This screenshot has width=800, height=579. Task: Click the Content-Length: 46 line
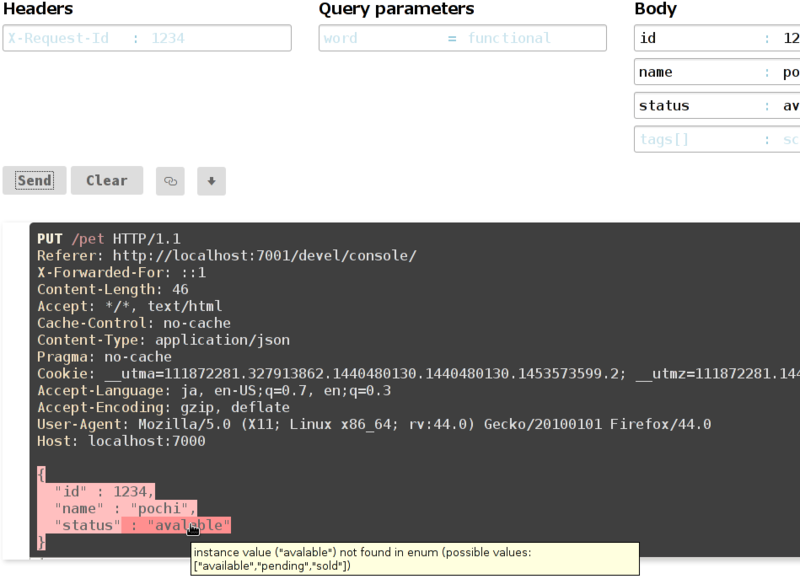coord(113,289)
